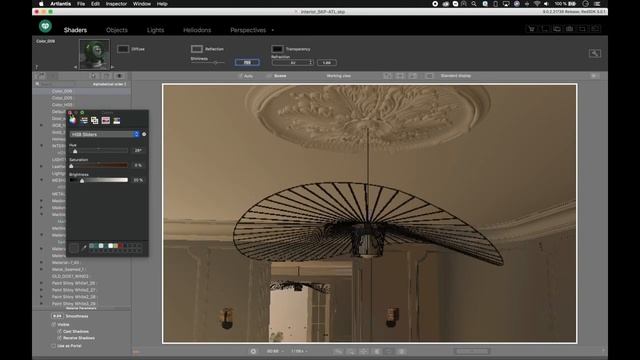This screenshot has height=360, width=640.
Task: Select the image palettes picker mode
Action: [106, 120]
